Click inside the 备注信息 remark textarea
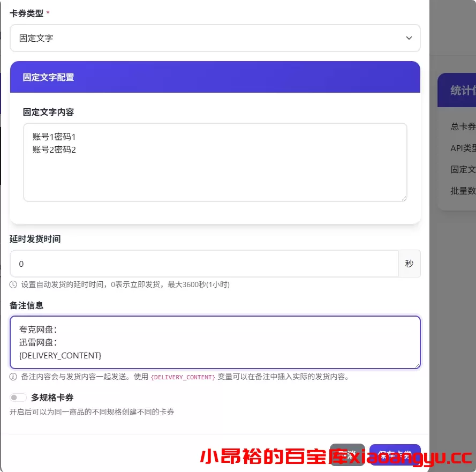The height and width of the screenshot is (472, 476). point(214,342)
